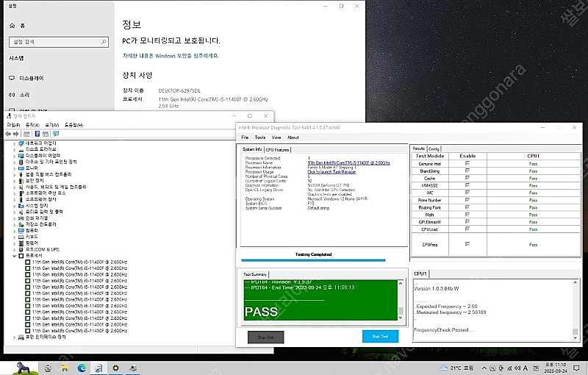Image resolution: width=588 pixels, height=375 pixels.
Task: Show hidden tray icons with the up chevron
Action: 484,368
